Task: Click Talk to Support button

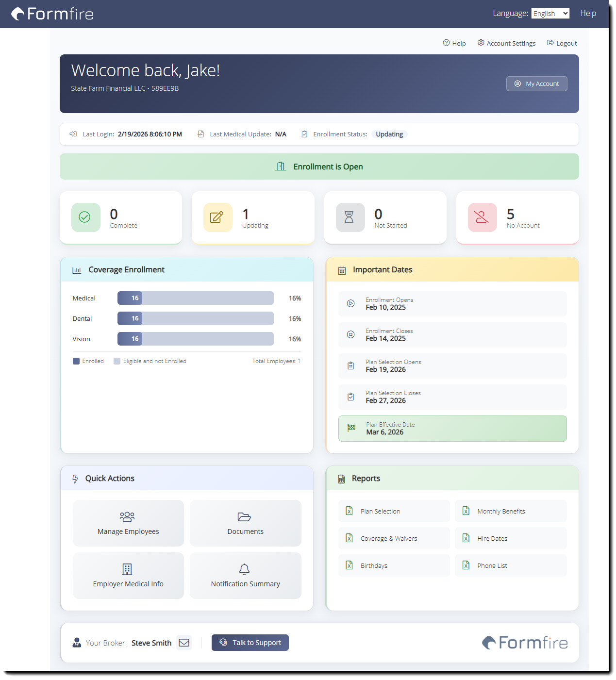Action: point(250,643)
